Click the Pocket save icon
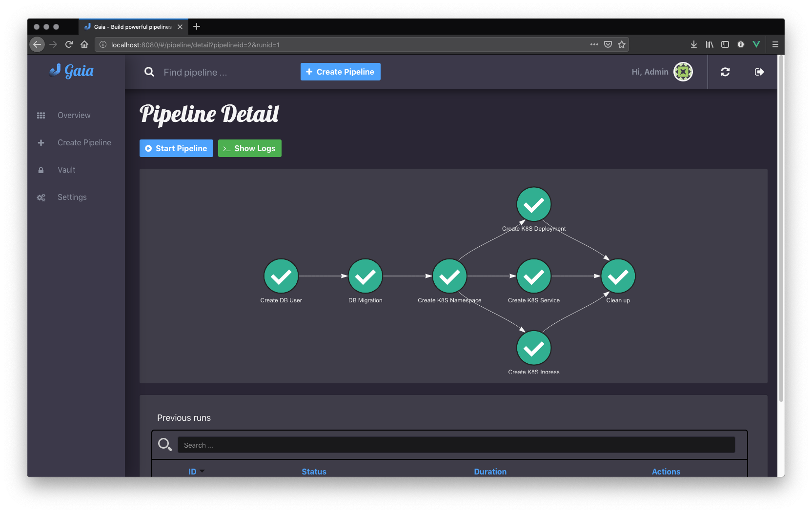The image size is (812, 513). 608,44
